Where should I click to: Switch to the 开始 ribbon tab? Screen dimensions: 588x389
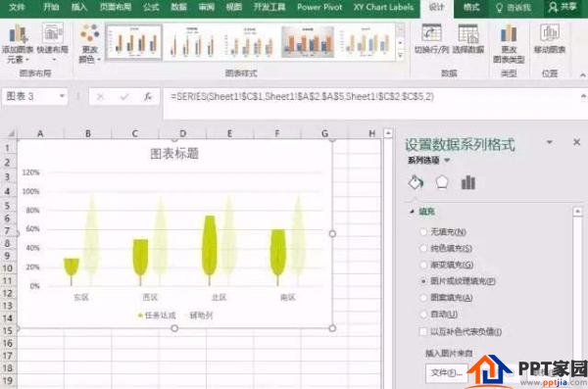51,7
